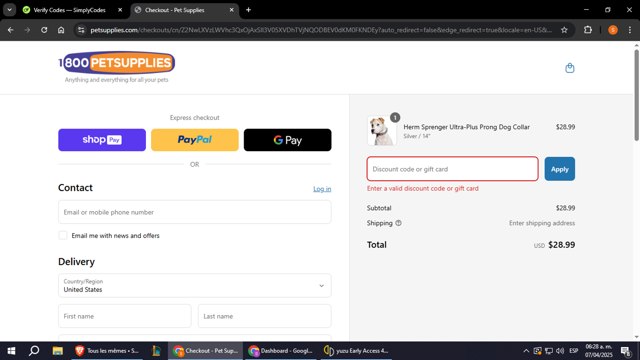
Task: Show hidden system tray icons
Action: (x=526, y=351)
